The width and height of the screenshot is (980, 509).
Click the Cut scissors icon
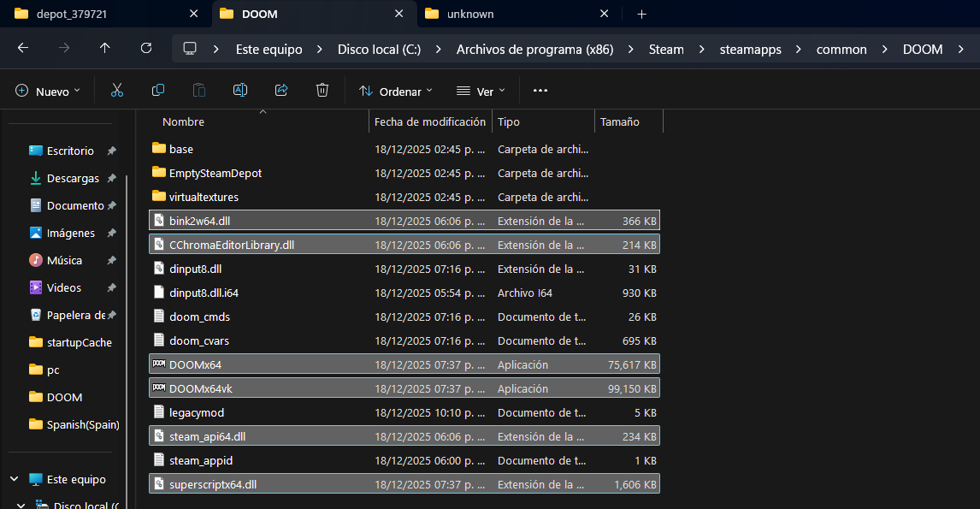coord(117,91)
